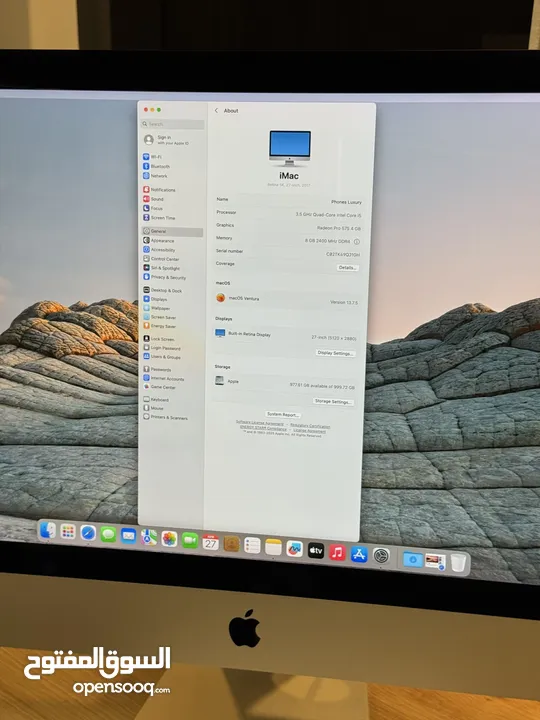Screen dimensions: 540x720
Task: Open Internet Accounts settings
Action: click(x=163, y=379)
